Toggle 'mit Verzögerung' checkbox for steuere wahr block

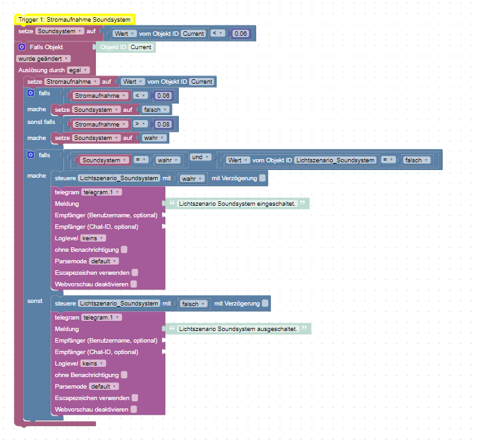pos(262,178)
